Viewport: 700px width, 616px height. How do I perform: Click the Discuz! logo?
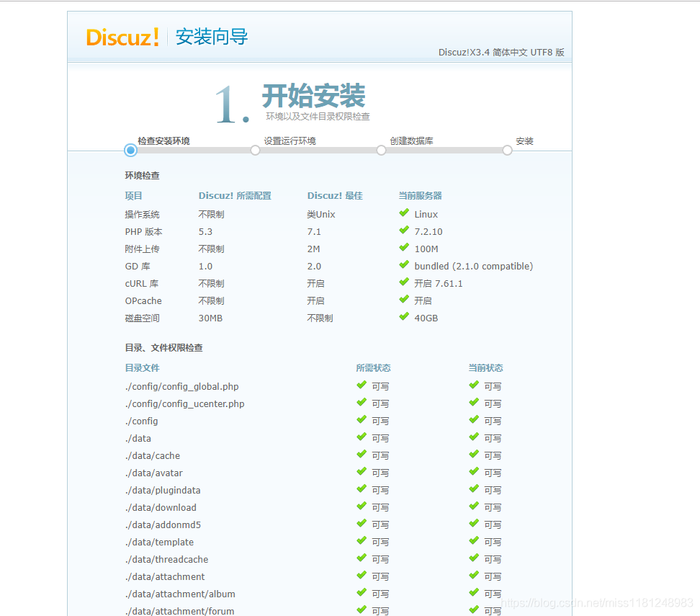tap(122, 37)
